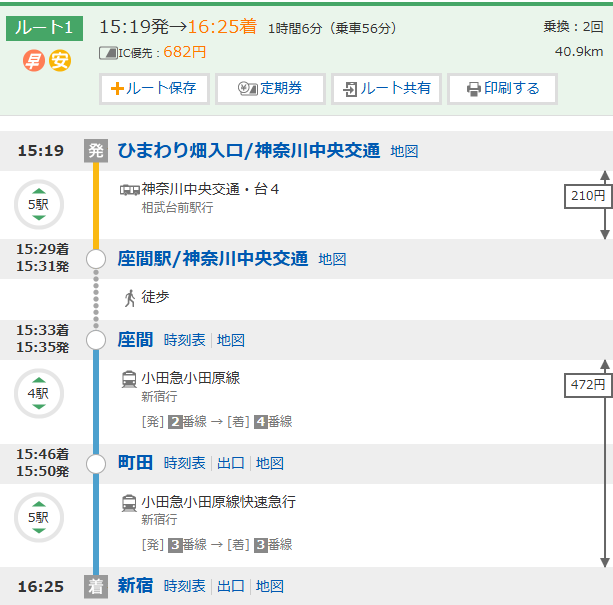
Task: Click the 15:33着 15:35発 time at 座間
Action: tap(42, 339)
